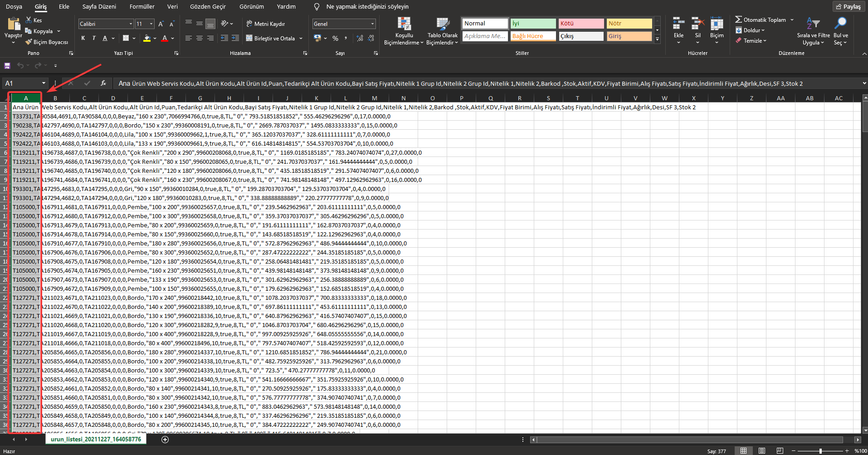Apply red font color
The height and width of the screenshot is (455, 868).
(165, 38)
